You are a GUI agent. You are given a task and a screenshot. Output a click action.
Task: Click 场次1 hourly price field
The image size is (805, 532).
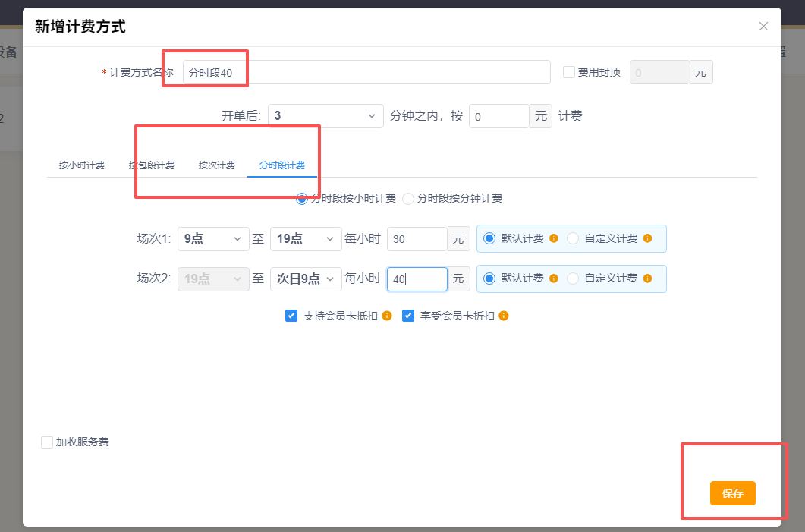(417, 238)
